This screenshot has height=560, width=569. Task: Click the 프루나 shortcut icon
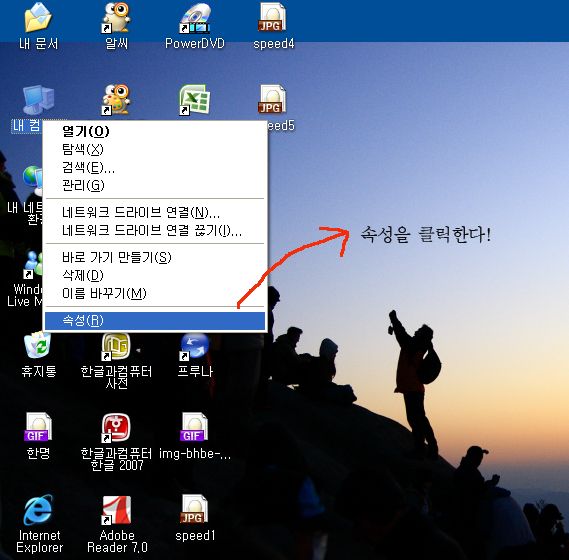coord(195,346)
